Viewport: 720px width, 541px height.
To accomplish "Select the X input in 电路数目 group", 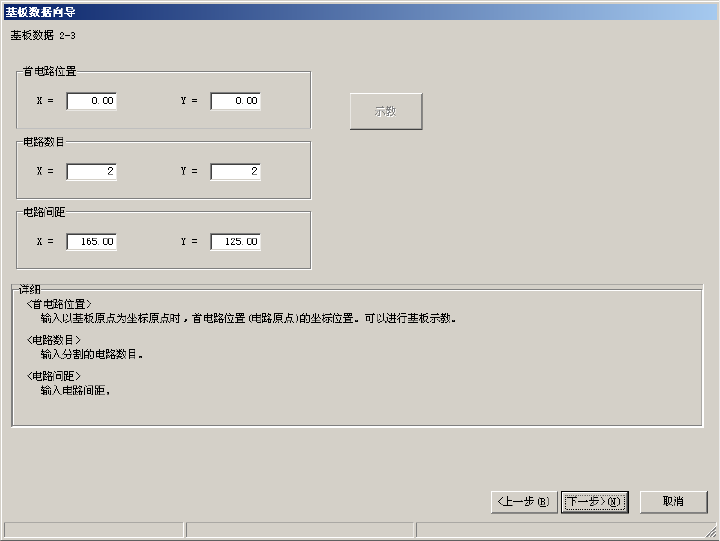I will [91, 172].
